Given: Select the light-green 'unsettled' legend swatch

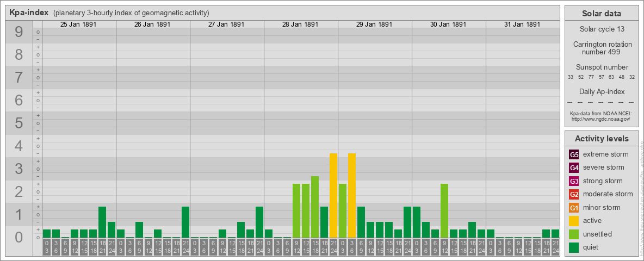Looking at the screenshot, I should [x=574, y=234].
